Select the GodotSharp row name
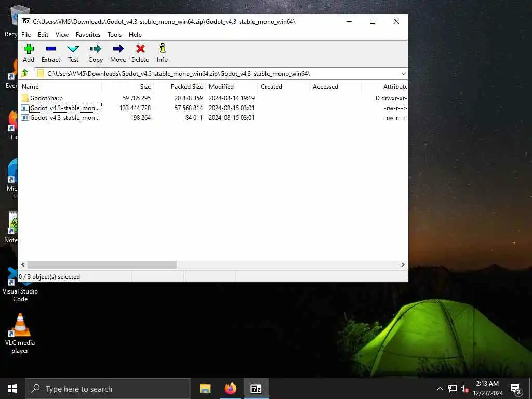This screenshot has width=532, height=399. pos(46,98)
